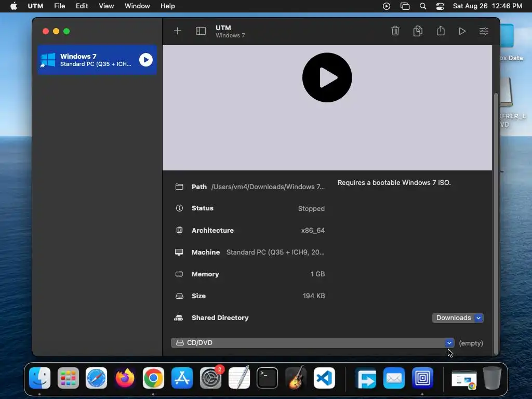Click the Stopped status value
532x399 pixels.
coord(311,208)
